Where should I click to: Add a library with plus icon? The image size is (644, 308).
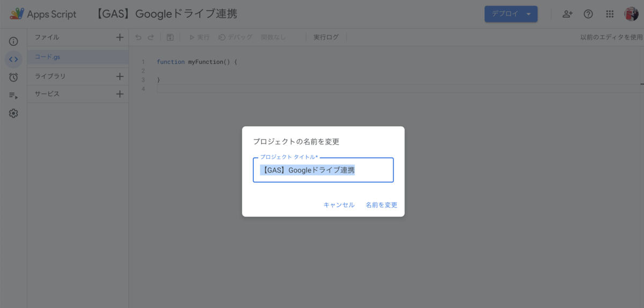tap(120, 76)
